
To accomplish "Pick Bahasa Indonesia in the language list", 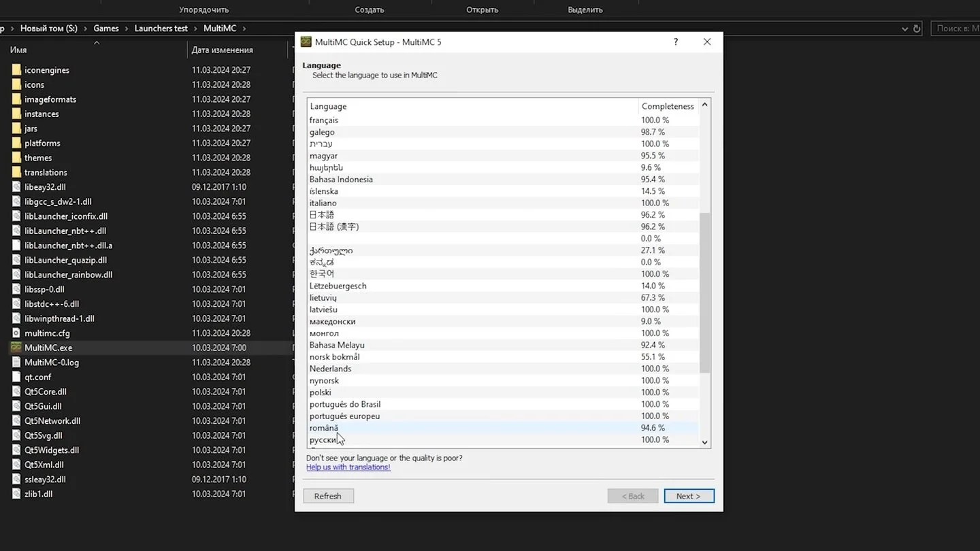I will pyautogui.click(x=503, y=180).
